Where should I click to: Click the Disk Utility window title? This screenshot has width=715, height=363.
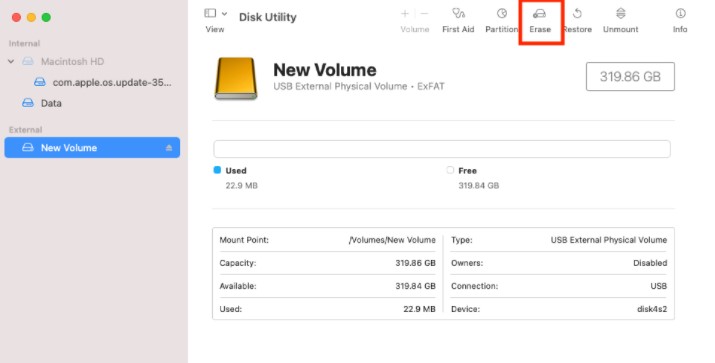point(268,17)
